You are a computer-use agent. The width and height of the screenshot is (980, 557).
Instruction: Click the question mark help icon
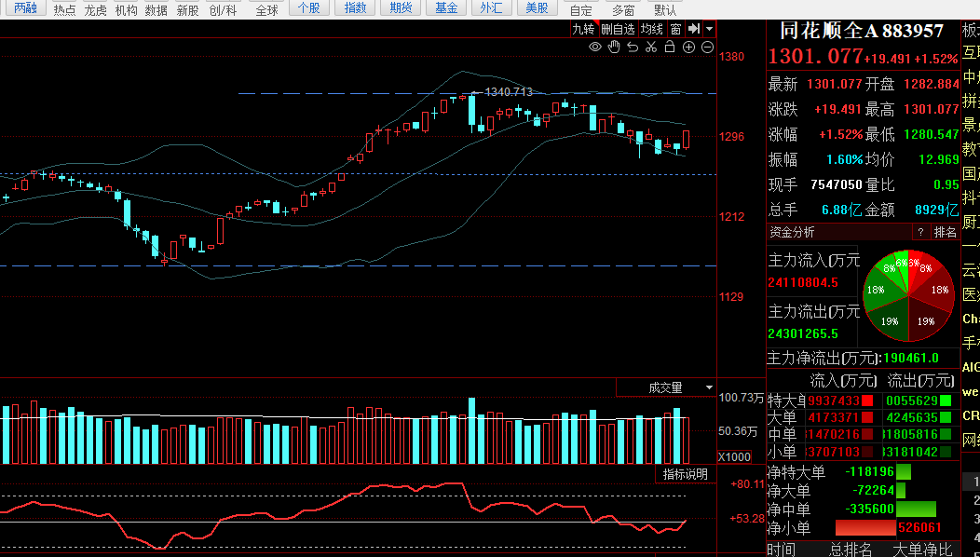920,232
